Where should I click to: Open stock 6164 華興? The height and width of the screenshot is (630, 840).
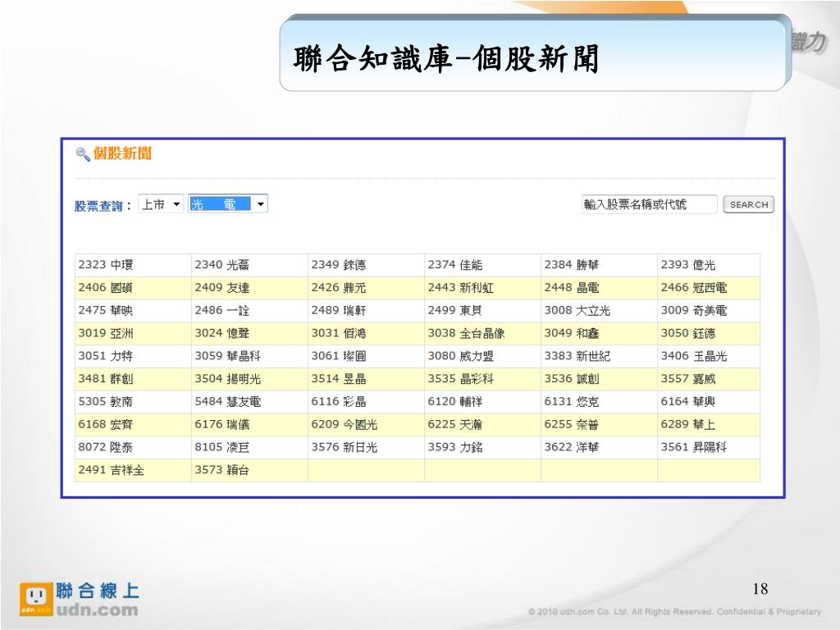pyautogui.click(x=688, y=402)
